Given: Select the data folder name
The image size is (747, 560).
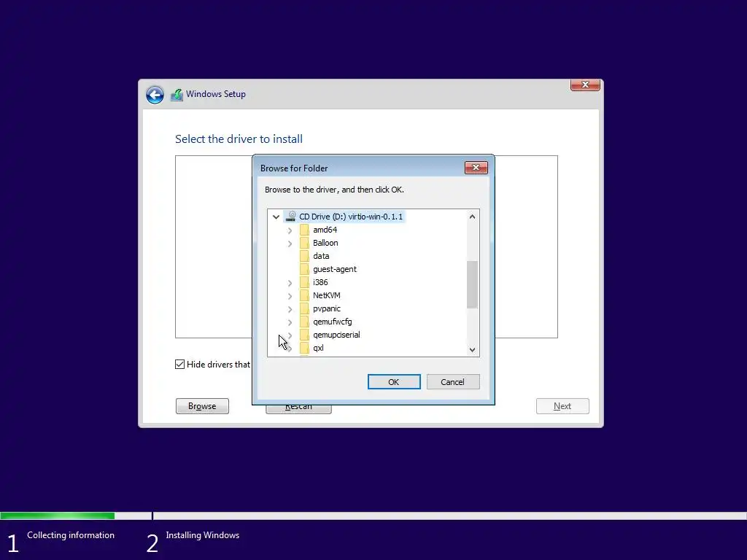Looking at the screenshot, I should point(321,256).
